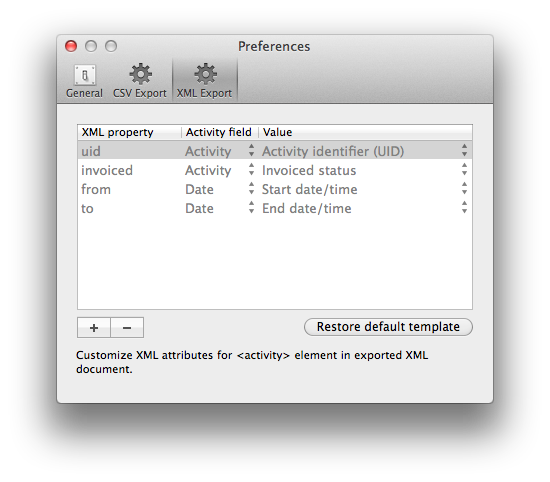
Task: Click the XML property column header
Action: pyautogui.click(x=129, y=132)
